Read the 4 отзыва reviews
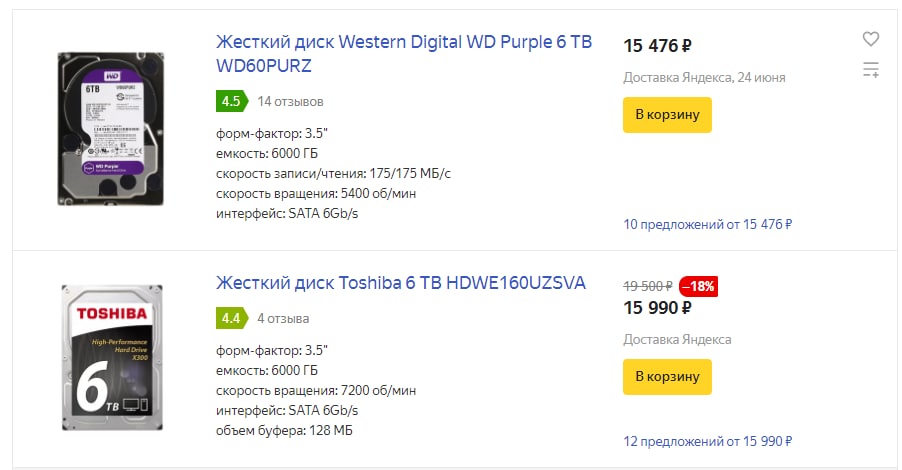The height and width of the screenshot is (470, 902). pos(283,318)
